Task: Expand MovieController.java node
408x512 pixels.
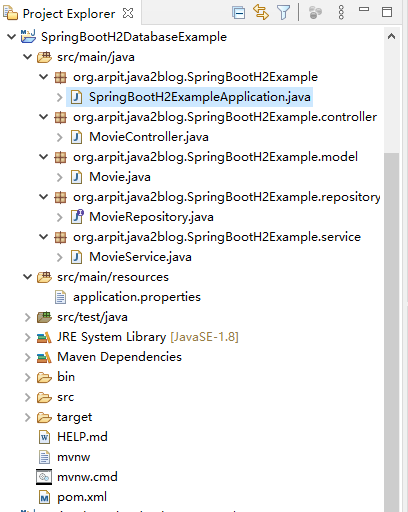Action: pos(60,137)
